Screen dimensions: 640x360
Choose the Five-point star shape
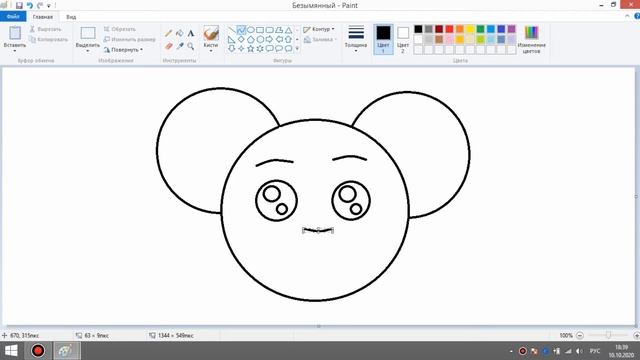[251, 49]
